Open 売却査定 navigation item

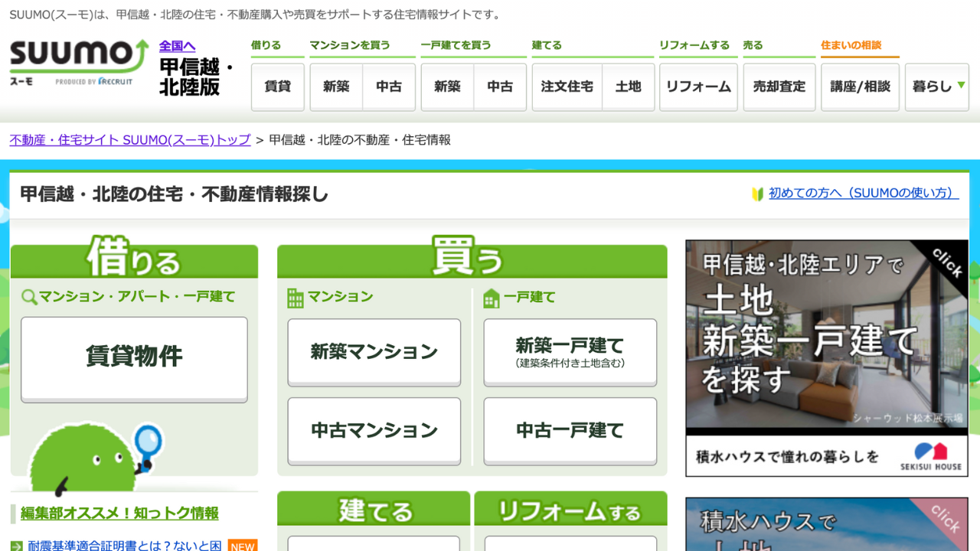[x=779, y=87]
